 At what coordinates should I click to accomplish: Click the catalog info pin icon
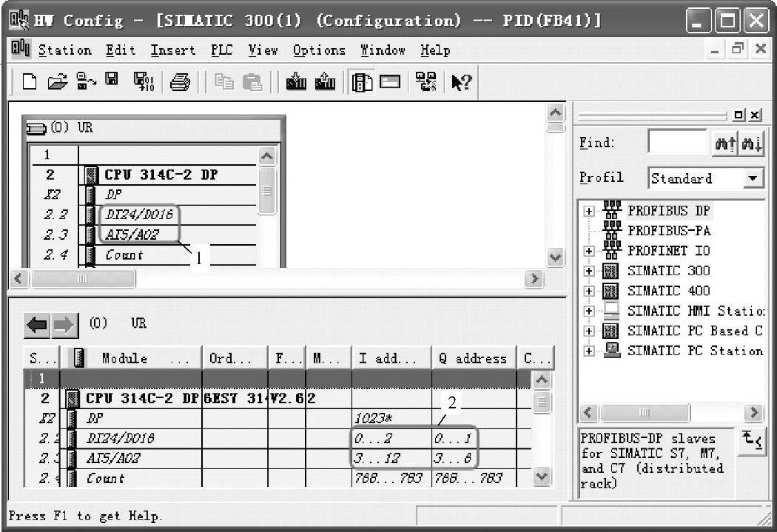click(751, 440)
